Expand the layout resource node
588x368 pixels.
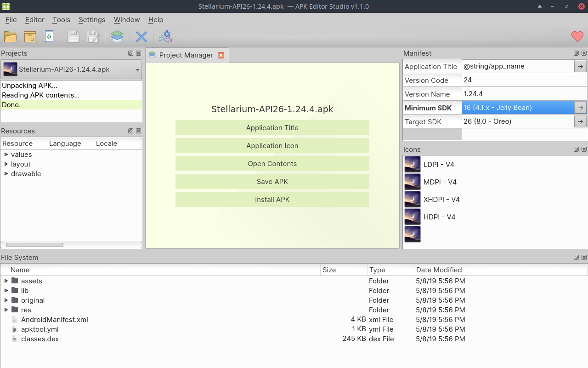tap(6, 164)
